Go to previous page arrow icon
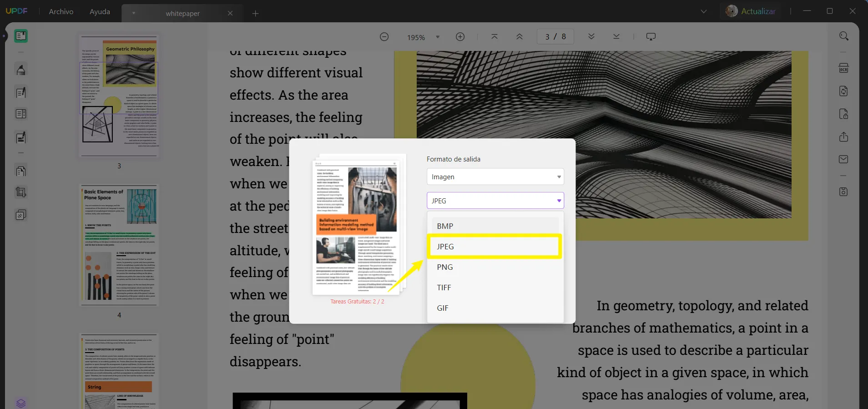This screenshot has height=409, width=868. pos(520,36)
